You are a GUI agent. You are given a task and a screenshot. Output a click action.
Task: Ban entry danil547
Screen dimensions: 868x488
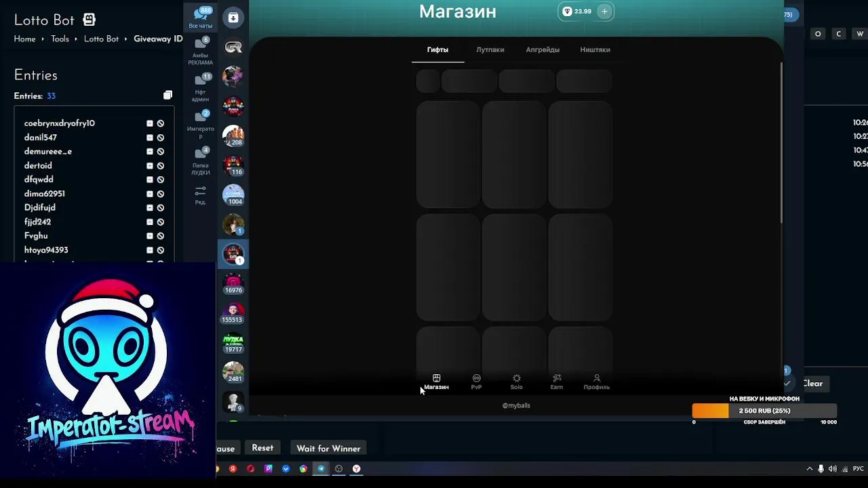161,138
